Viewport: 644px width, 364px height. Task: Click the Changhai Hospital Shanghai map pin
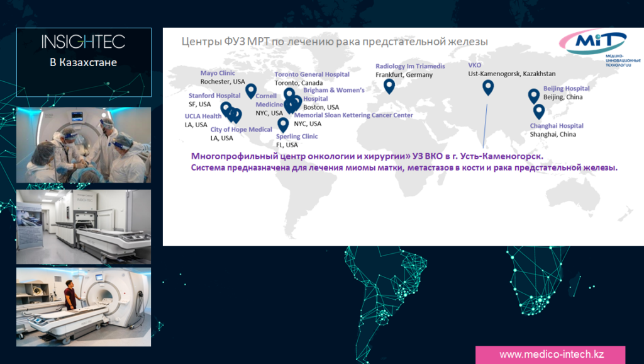[539, 111]
